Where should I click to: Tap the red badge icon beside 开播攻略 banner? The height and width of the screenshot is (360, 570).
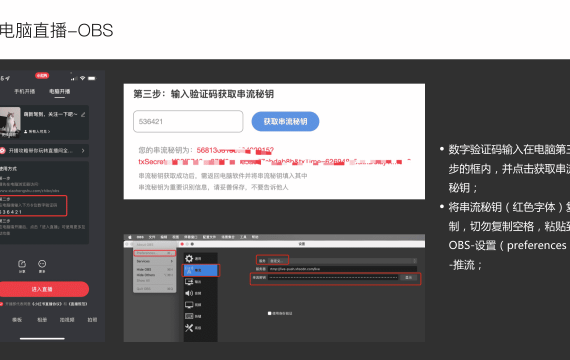pyautogui.click(x=2, y=150)
